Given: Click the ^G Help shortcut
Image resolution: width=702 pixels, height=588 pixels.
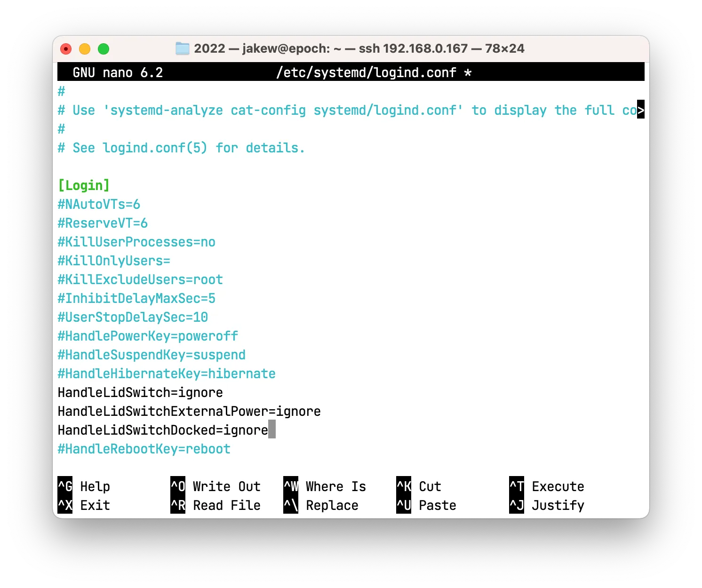Looking at the screenshot, I should click(x=84, y=486).
